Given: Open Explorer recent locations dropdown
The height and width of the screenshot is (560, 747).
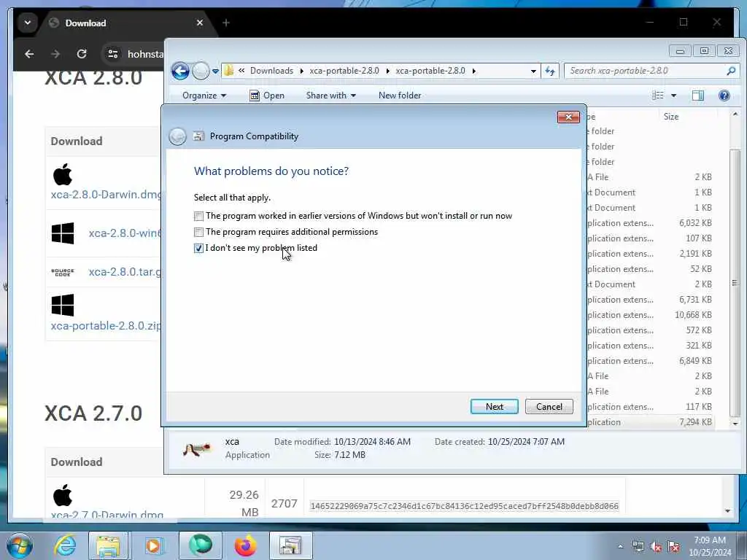Looking at the screenshot, I should [x=215, y=71].
